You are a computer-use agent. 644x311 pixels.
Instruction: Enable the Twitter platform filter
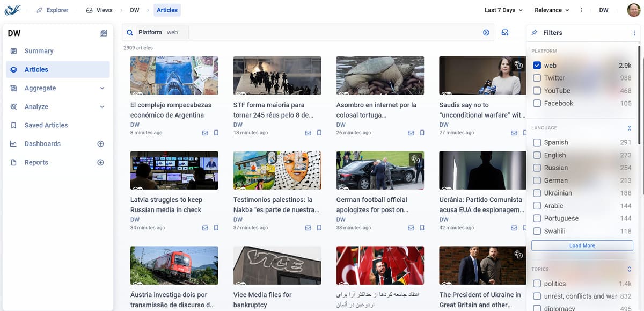tap(537, 78)
